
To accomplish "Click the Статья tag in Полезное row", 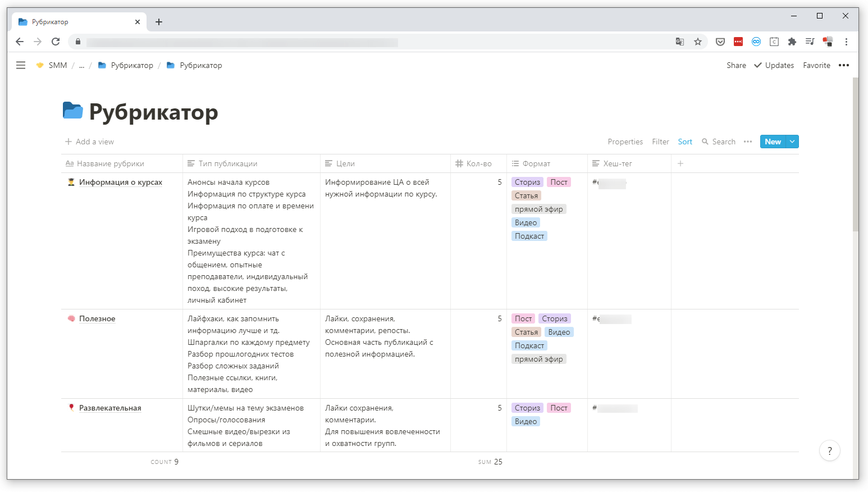I will pyautogui.click(x=526, y=332).
